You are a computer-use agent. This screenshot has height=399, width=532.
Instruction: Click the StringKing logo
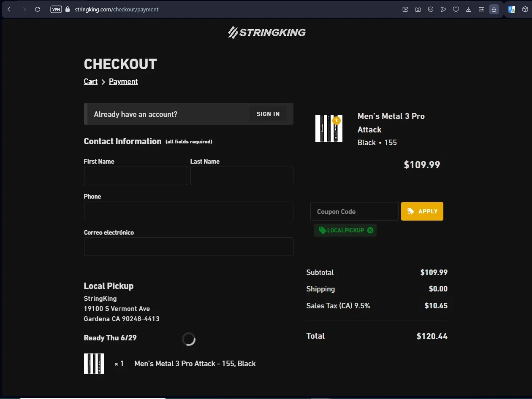point(267,32)
